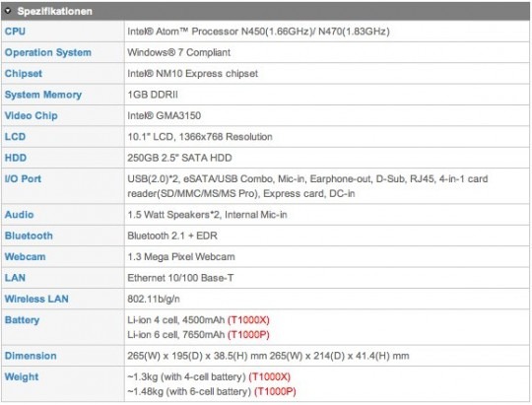Select the Weight row label
Screen dimensions: 532x405
[x=22, y=377]
